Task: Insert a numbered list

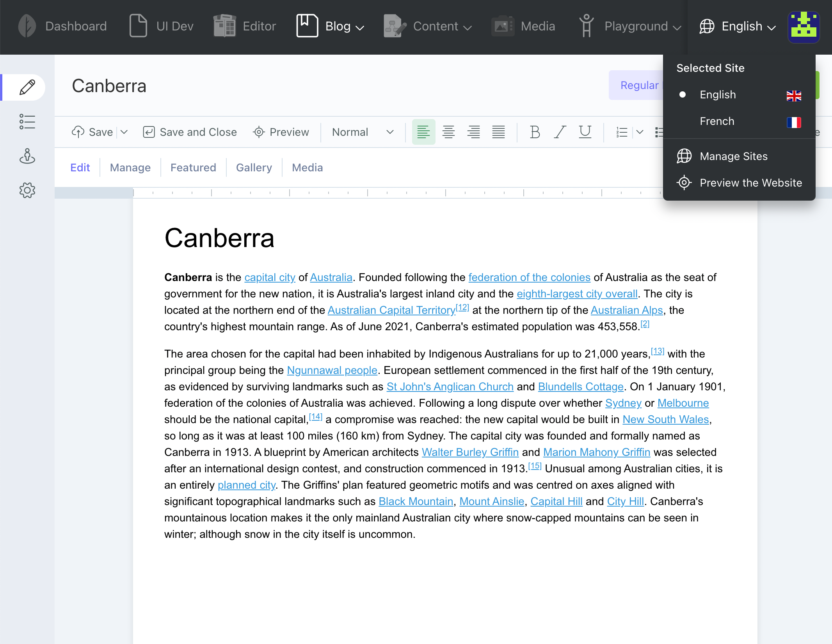Action: tap(621, 132)
